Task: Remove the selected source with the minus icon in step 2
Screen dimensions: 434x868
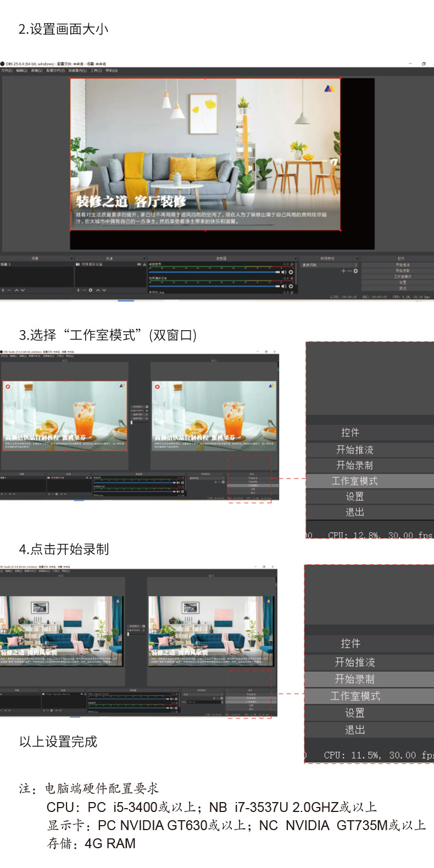Action: click(84, 290)
